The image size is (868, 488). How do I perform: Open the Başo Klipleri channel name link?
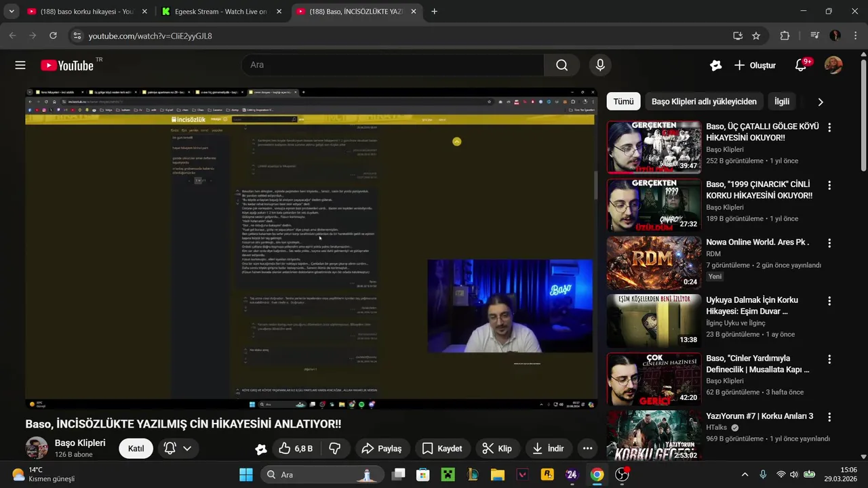point(80,443)
